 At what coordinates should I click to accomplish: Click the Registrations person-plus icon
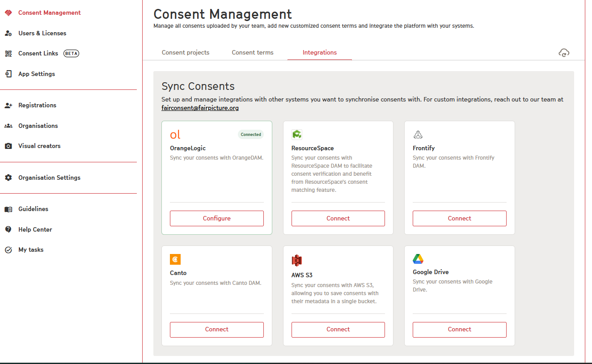(8, 106)
